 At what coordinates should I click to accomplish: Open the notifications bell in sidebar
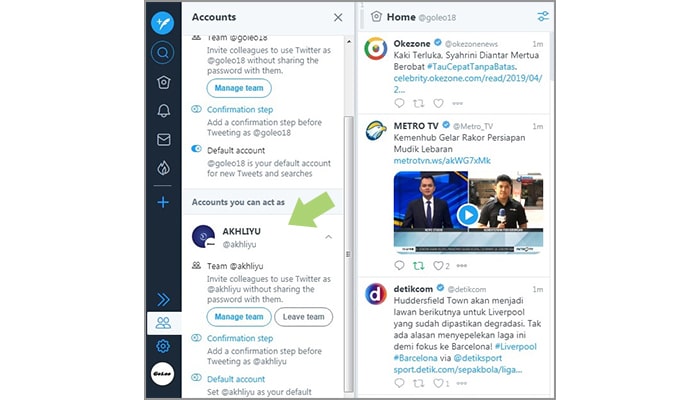163,110
